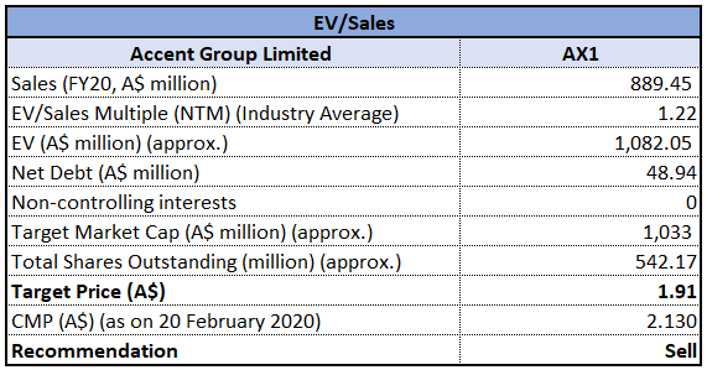Select the AX1 ticker cell

(580, 54)
